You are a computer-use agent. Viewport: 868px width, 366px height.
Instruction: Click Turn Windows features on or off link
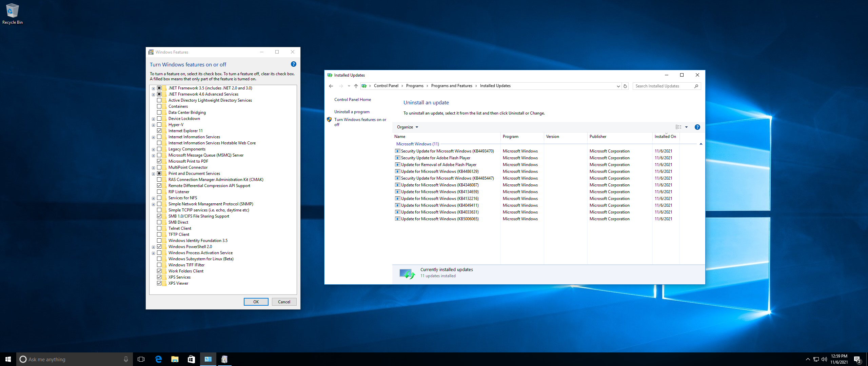[360, 122]
